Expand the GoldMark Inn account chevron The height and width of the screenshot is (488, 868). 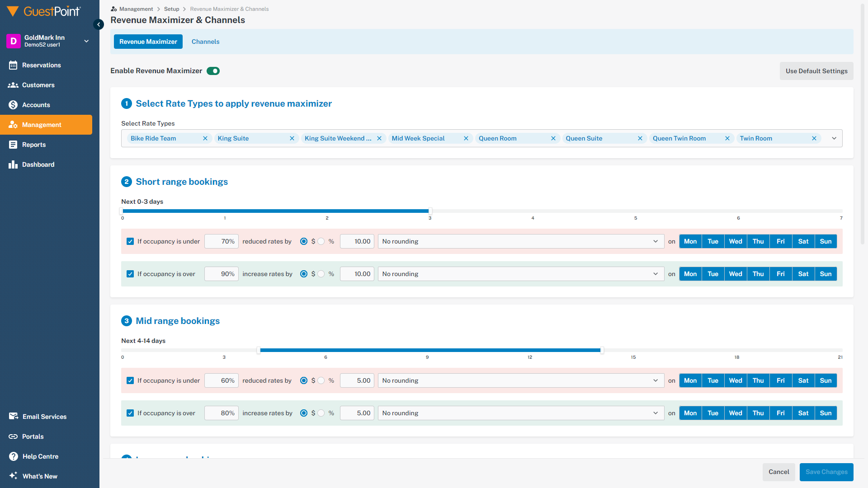pyautogui.click(x=86, y=41)
